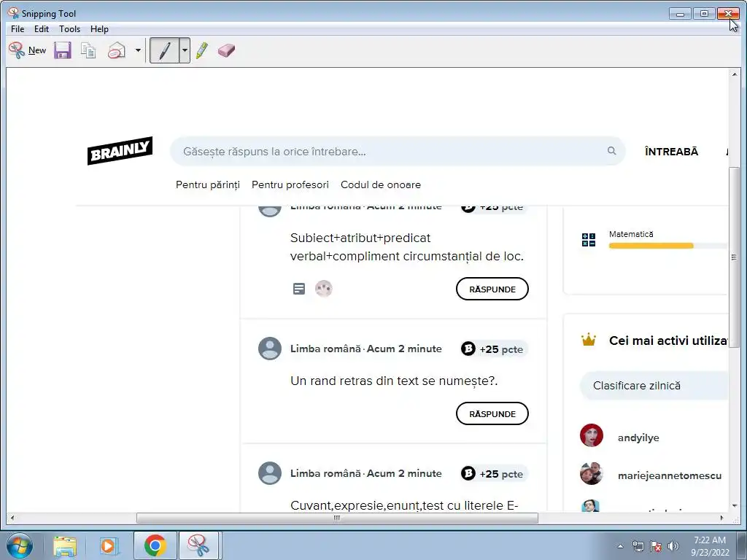Start a New snip
This screenshot has height=560, width=747.
(x=28, y=50)
